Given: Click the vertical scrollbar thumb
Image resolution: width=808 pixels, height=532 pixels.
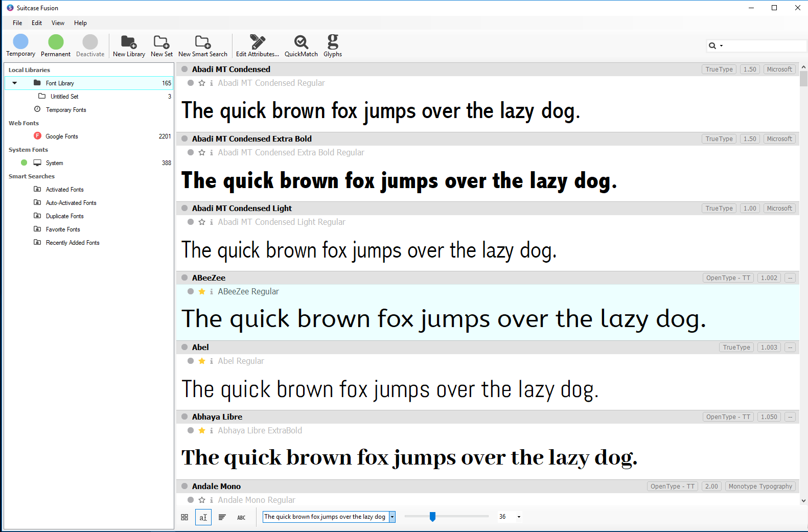Looking at the screenshot, I should point(803,79).
